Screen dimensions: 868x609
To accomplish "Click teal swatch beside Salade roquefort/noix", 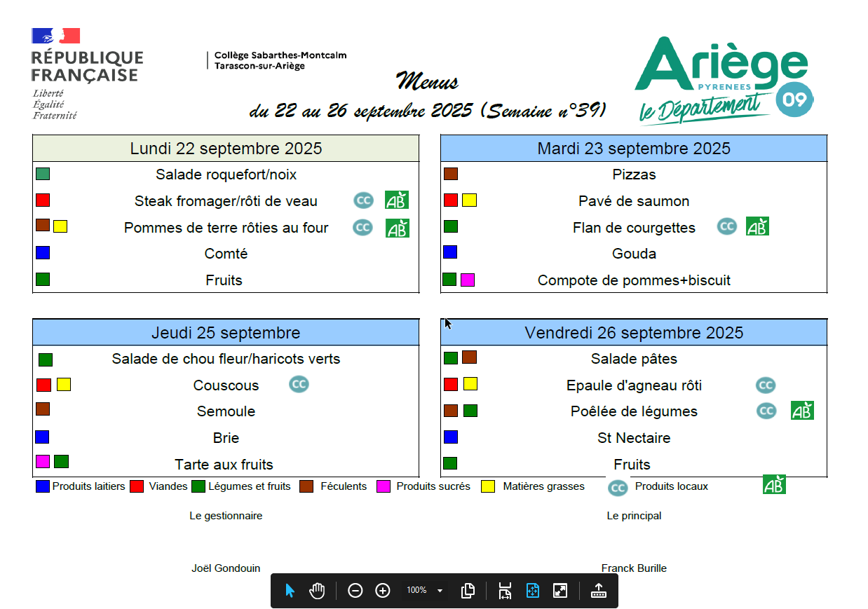I will coord(43,174).
